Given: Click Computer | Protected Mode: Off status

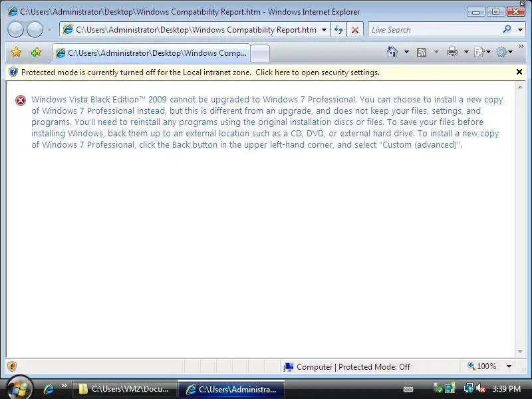Looking at the screenshot, I should pos(346,367).
